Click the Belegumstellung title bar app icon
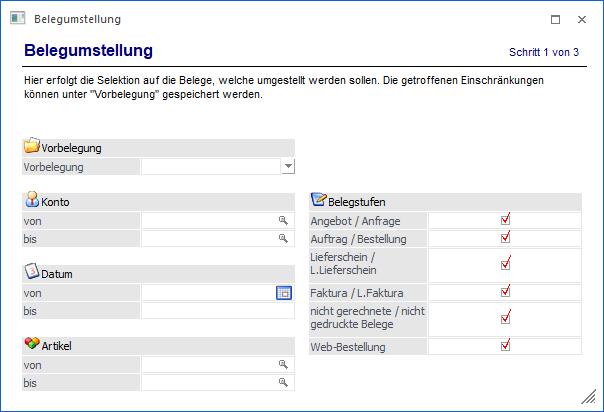Viewport: 604px width, 412px height. (x=17, y=19)
